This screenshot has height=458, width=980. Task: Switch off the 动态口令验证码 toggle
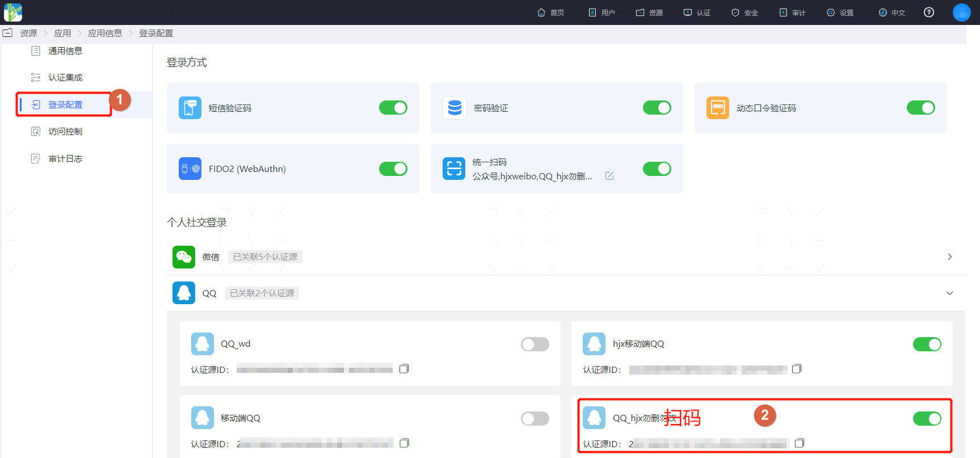pos(921,108)
